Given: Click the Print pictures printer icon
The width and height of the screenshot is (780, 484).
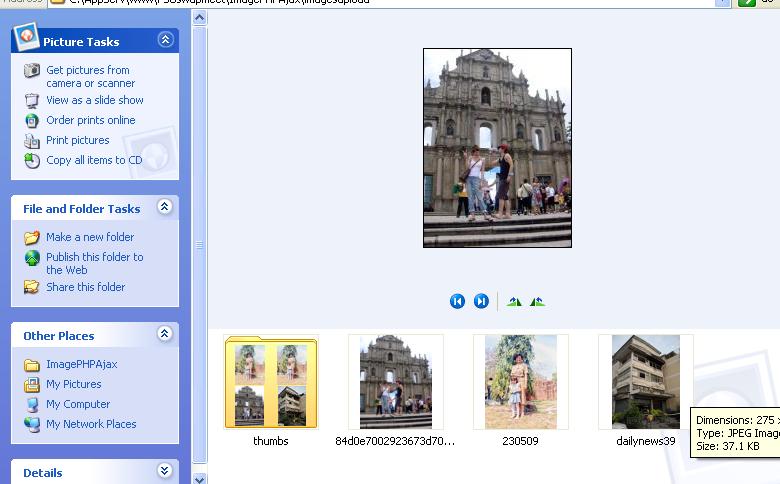Looking at the screenshot, I should tap(32, 141).
